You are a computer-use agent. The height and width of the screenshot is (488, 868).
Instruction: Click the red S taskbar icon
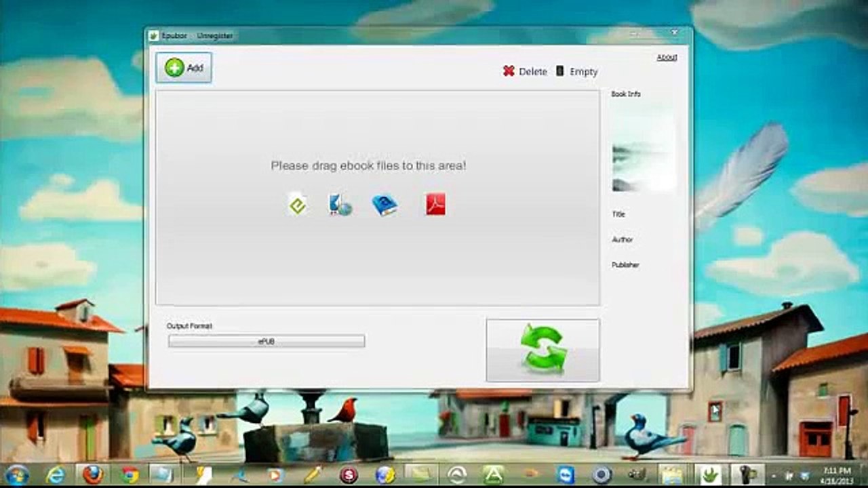[349, 475]
